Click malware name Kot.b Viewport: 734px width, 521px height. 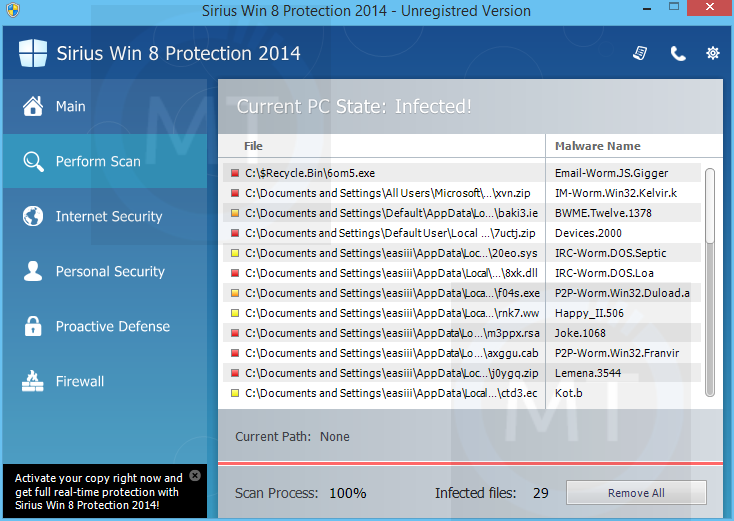click(568, 393)
